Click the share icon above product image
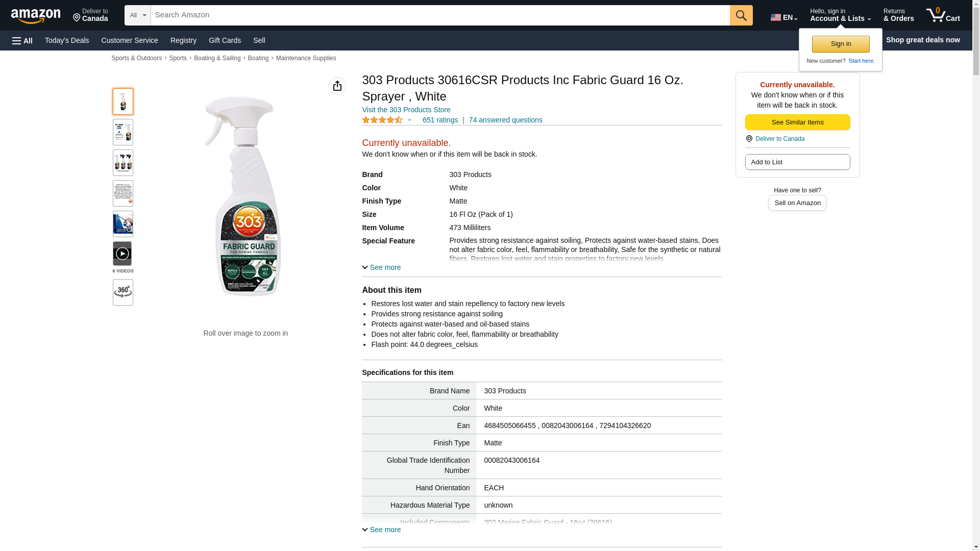This screenshot has width=980, height=551. (x=337, y=86)
